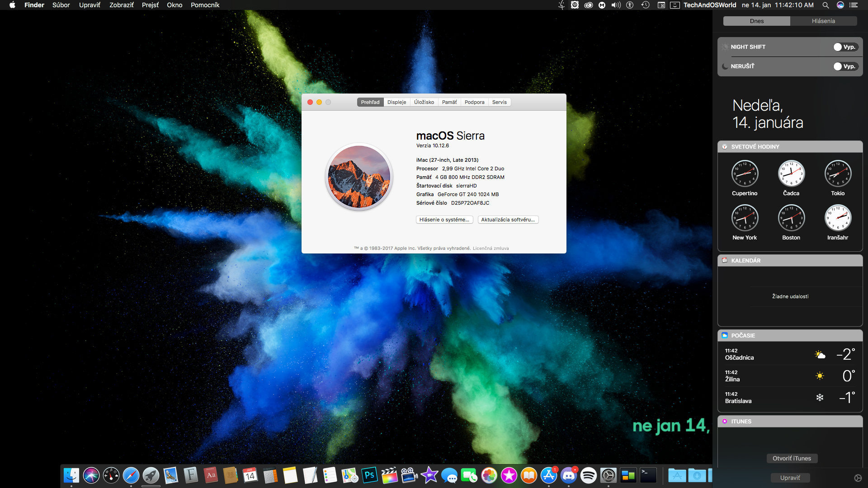Switch to Displeje tab in About

point(395,102)
